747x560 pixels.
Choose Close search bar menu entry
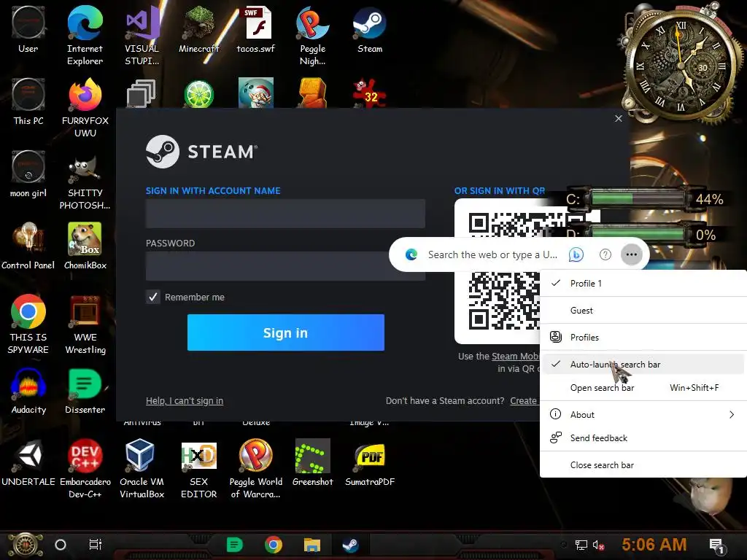pos(643,464)
